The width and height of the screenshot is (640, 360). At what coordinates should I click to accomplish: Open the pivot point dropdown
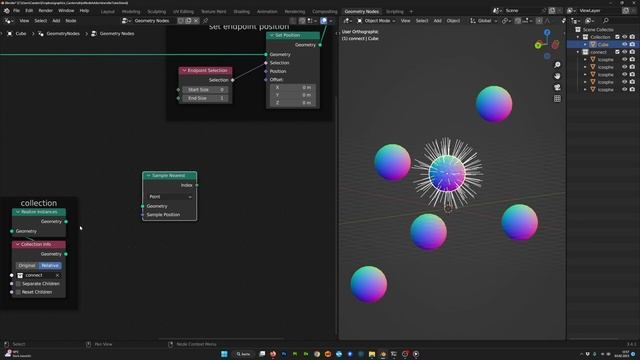[x=506, y=21]
